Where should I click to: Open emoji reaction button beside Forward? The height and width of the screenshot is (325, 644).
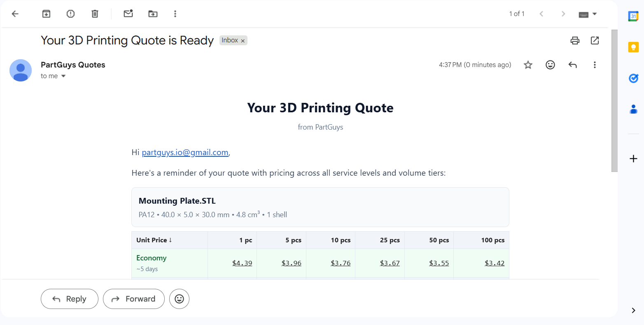pyautogui.click(x=179, y=299)
